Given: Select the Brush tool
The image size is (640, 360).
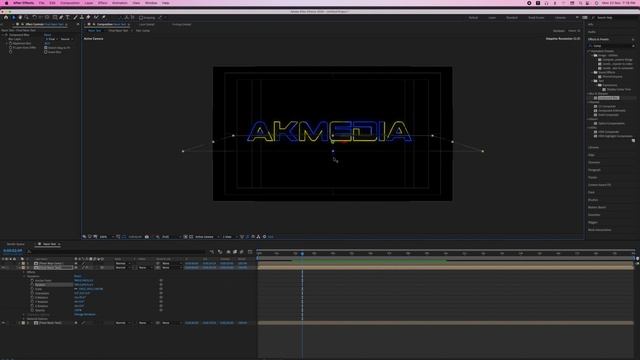Looking at the screenshot, I should point(75,18).
